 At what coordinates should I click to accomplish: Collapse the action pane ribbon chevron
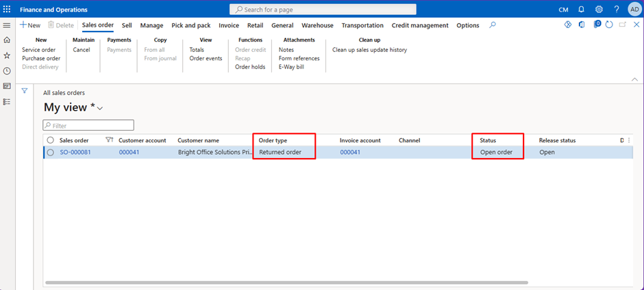pyautogui.click(x=635, y=79)
